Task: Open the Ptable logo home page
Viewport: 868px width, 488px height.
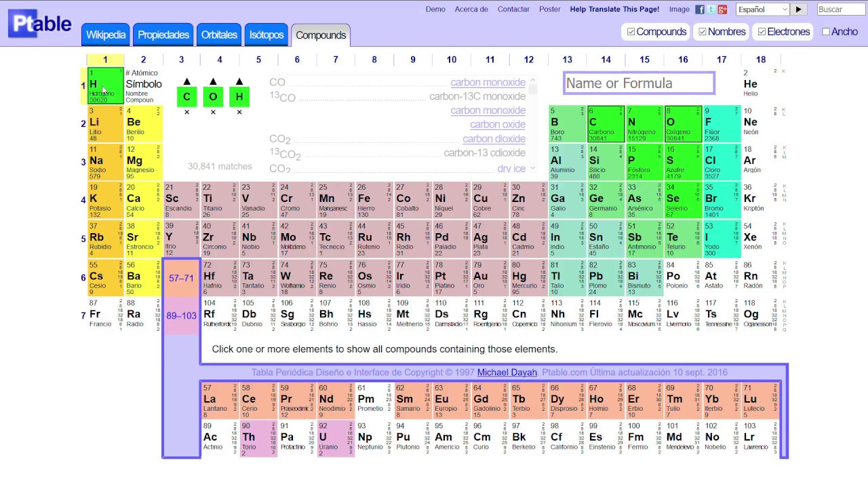Action: [x=40, y=24]
